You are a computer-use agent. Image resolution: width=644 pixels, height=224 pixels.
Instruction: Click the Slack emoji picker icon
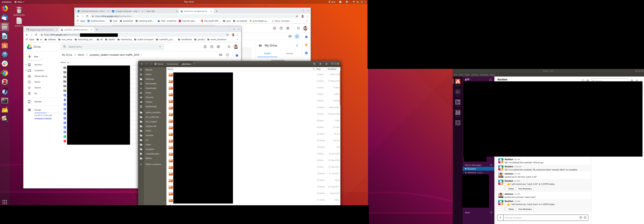point(585,218)
